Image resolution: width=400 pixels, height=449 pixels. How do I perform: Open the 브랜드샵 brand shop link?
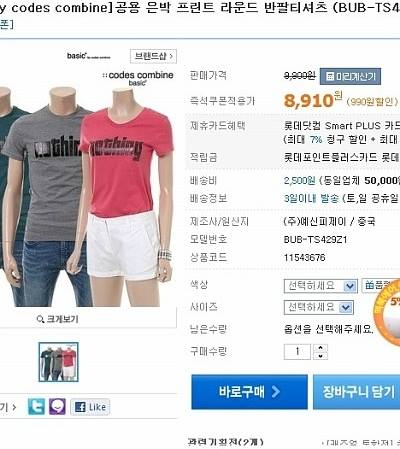(153, 56)
